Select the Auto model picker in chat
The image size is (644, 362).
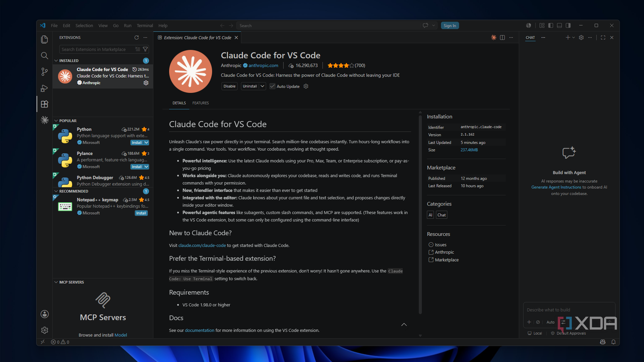tap(550, 322)
